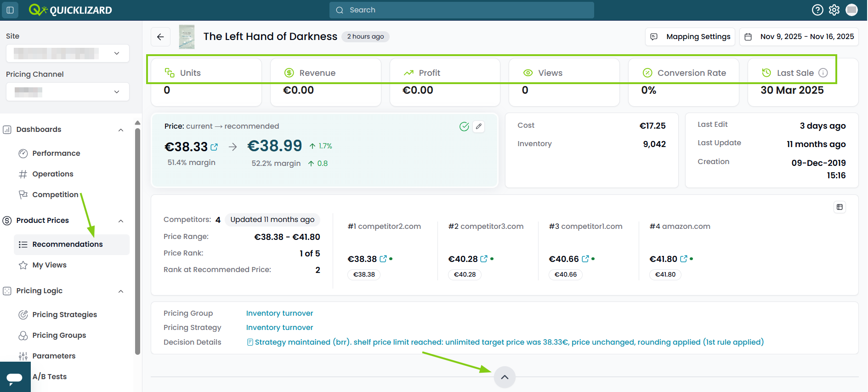
Task: Click the Units metric icon
Action: [170, 73]
